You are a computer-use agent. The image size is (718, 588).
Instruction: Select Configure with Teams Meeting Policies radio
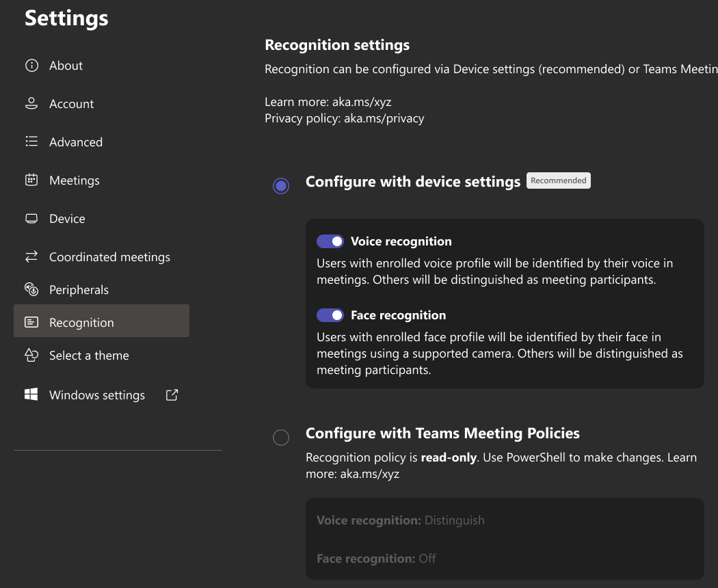point(280,438)
